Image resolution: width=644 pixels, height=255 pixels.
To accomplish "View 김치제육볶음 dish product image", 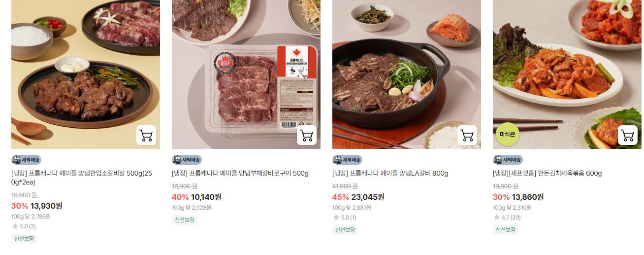I will 567,74.
